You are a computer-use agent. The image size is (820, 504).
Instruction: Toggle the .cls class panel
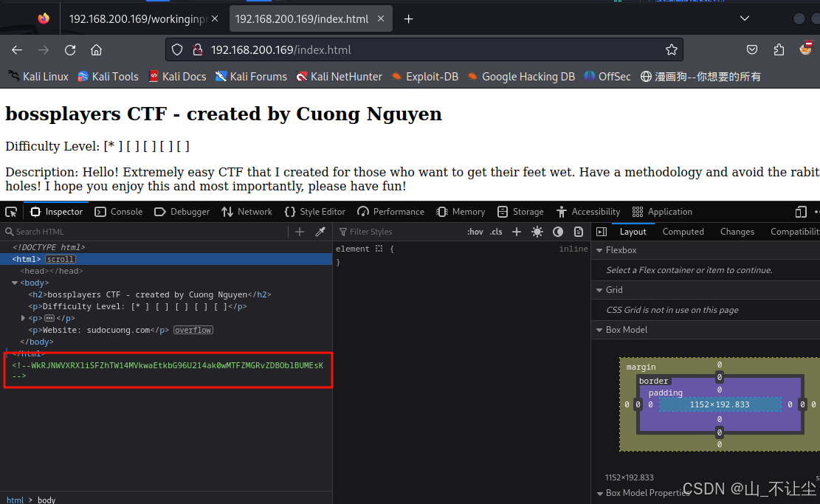(495, 231)
